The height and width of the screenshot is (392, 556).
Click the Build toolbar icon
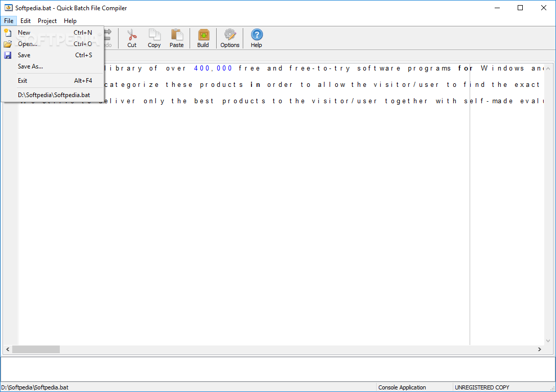[203, 35]
